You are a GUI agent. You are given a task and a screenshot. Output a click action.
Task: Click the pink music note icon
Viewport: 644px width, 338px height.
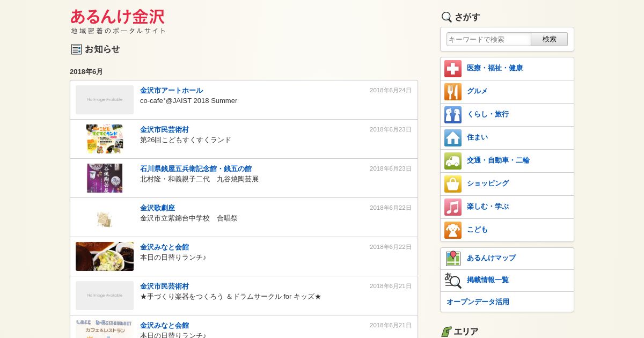click(453, 207)
